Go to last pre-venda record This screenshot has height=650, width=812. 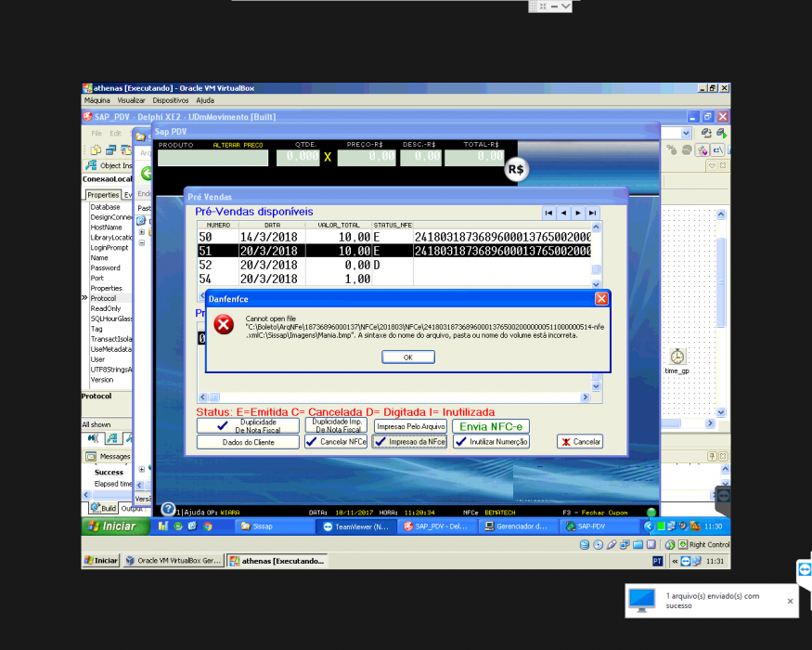click(x=592, y=213)
